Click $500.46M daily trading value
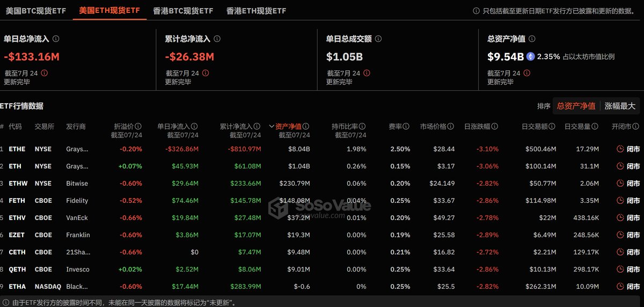644x307 pixels. tap(540, 149)
